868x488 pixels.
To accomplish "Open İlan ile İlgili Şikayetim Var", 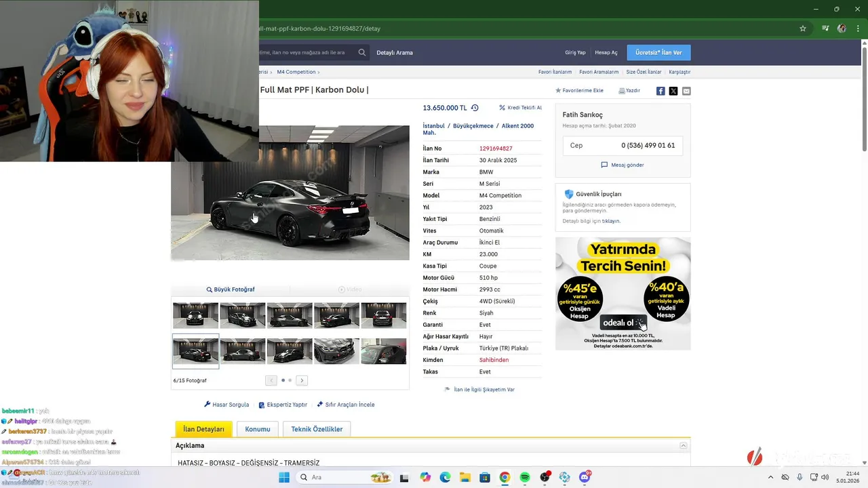I will click(479, 390).
